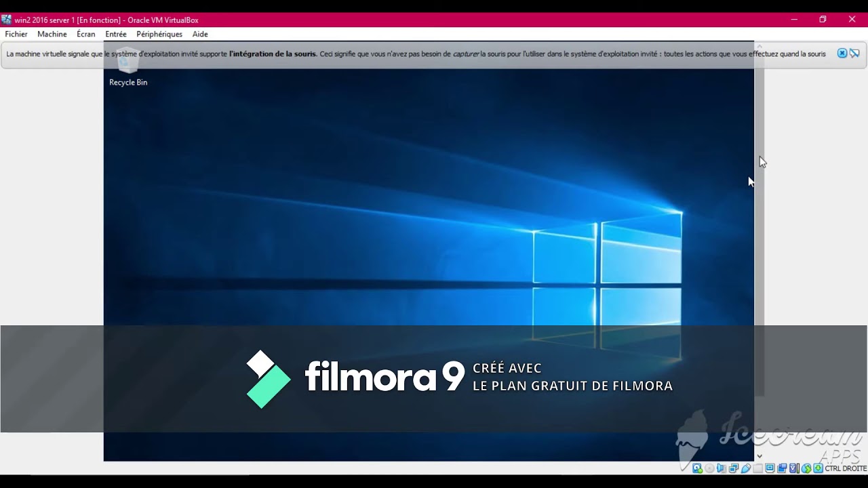Click the hard disk activity status icon
The image size is (868, 488).
point(697,468)
